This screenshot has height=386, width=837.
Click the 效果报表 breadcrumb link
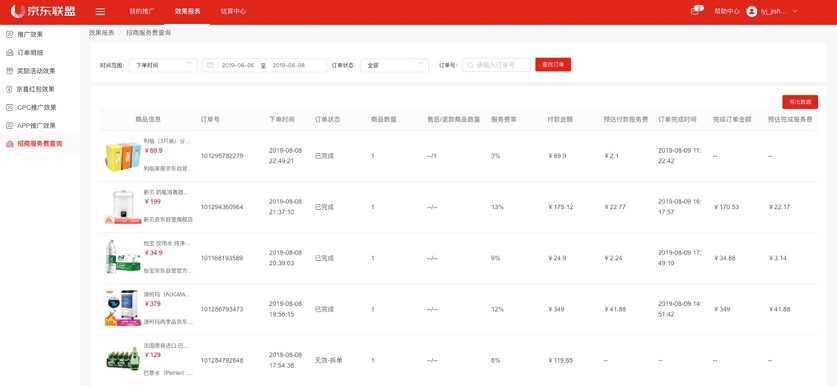(101, 33)
